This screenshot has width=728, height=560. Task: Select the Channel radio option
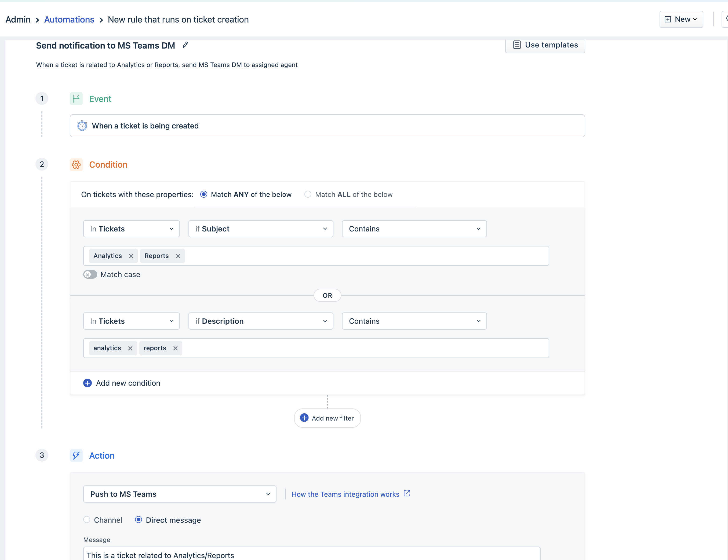coord(87,520)
